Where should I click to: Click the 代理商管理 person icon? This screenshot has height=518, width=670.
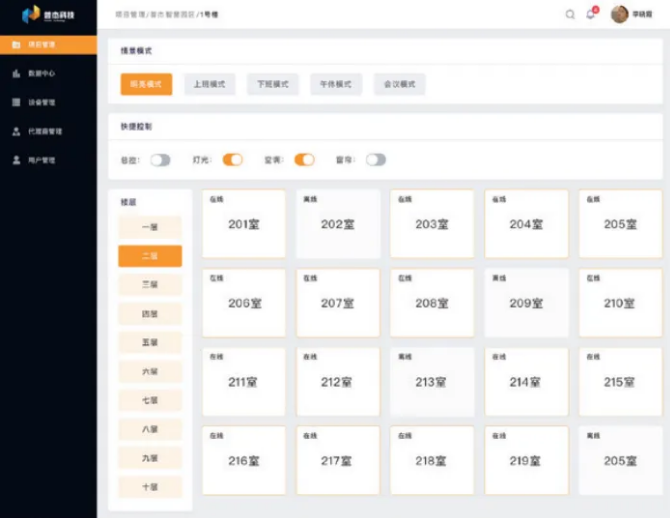[16, 131]
